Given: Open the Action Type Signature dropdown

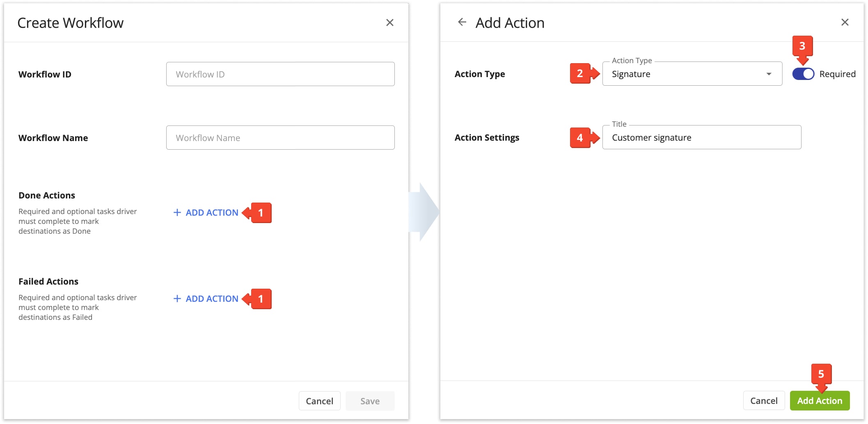Looking at the screenshot, I should 692,74.
